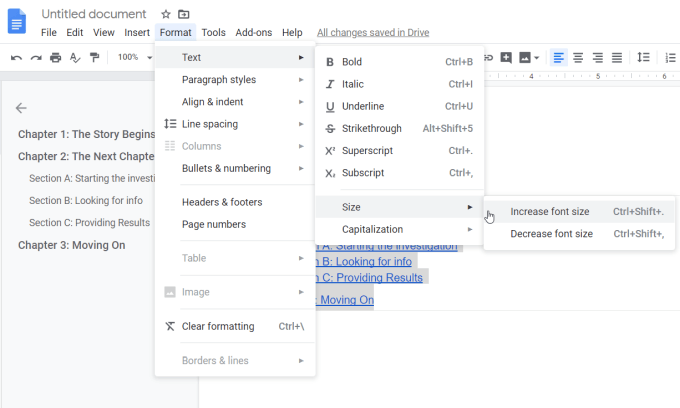Apply Strikethrough formatting

(x=399, y=128)
